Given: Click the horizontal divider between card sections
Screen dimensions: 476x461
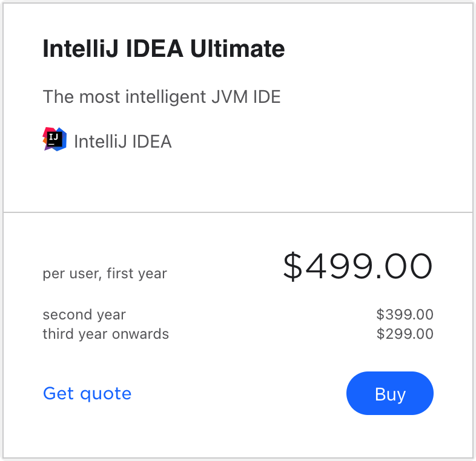Looking at the screenshot, I should [238, 212].
